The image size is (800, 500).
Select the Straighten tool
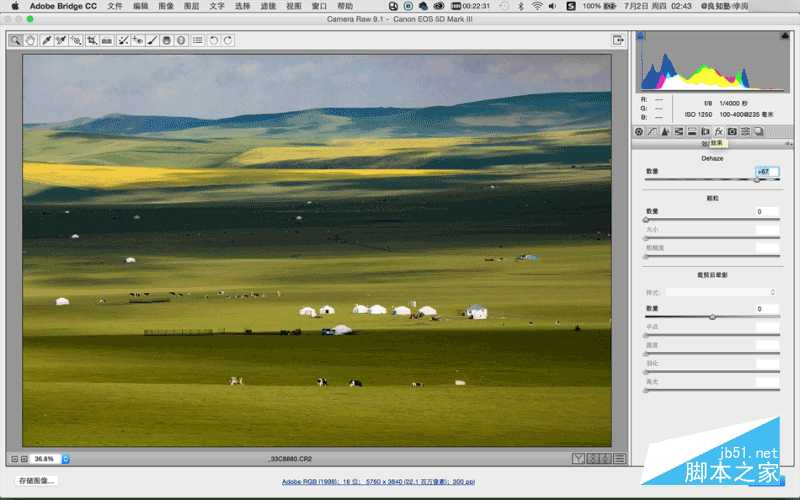point(107,40)
